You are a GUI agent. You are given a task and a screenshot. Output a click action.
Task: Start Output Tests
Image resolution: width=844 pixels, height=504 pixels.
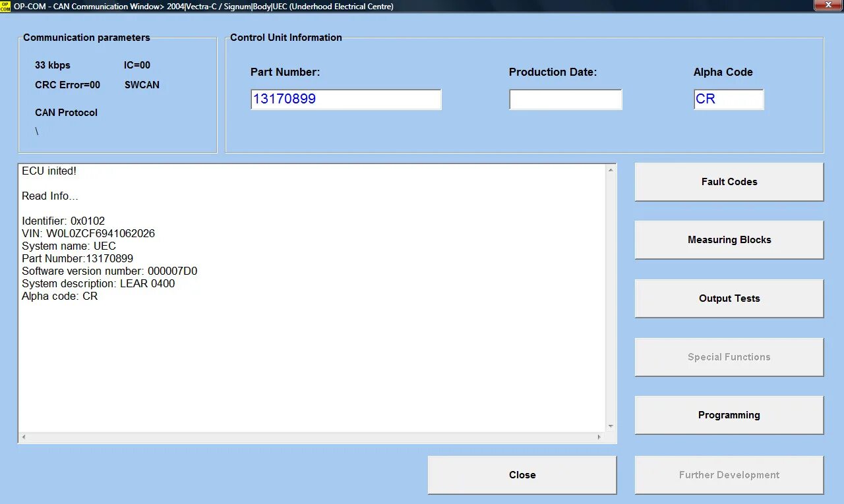point(729,298)
